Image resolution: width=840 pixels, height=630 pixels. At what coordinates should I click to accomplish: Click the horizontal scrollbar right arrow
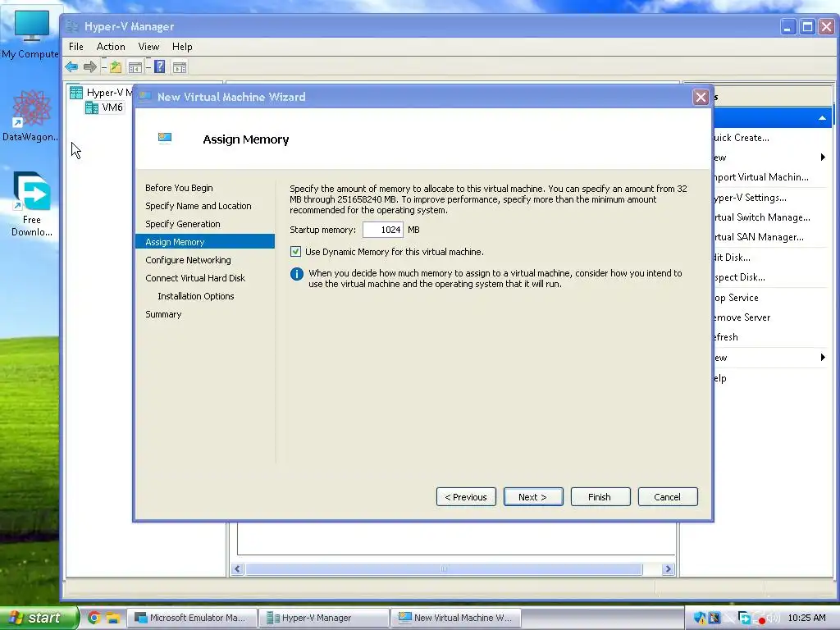click(668, 569)
